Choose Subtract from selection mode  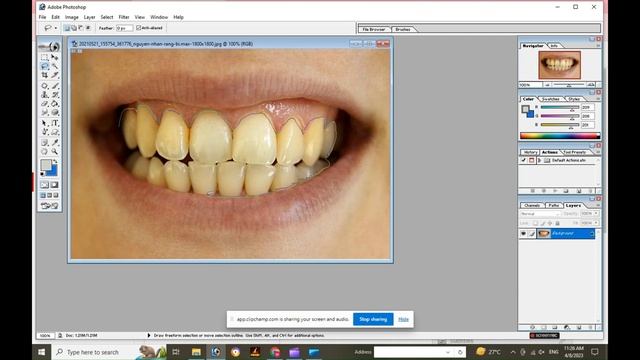(x=81, y=28)
